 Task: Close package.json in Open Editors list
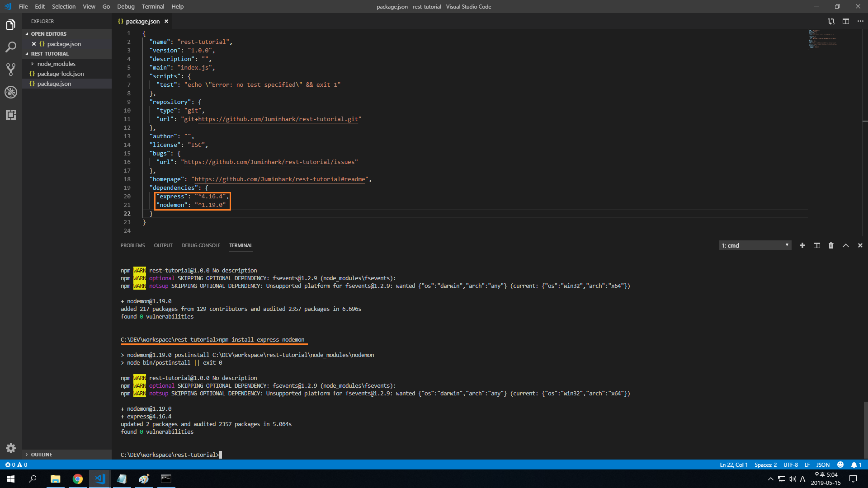[x=34, y=44]
